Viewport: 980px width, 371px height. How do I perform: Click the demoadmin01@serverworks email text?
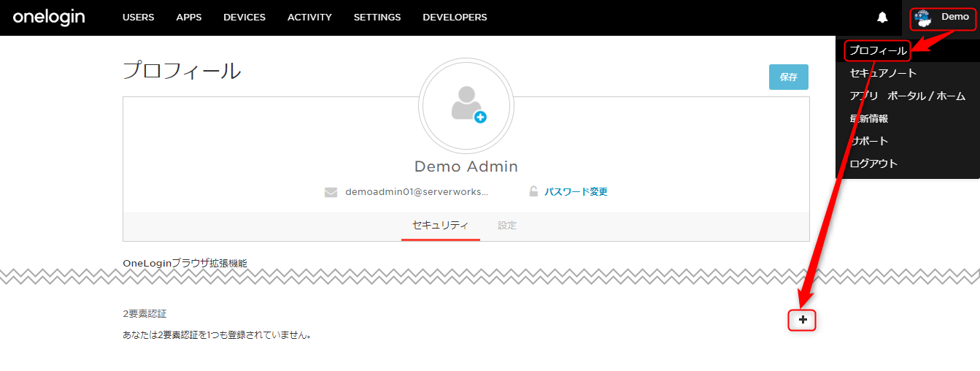tap(417, 192)
